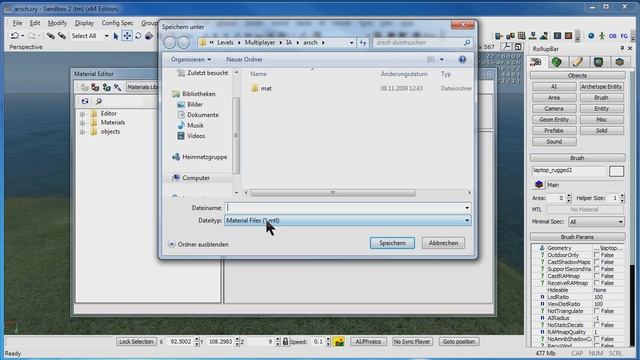The height and width of the screenshot is (360, 640).
Task: Expand the objects folder in Material Editor
Action: coord(82,132)
